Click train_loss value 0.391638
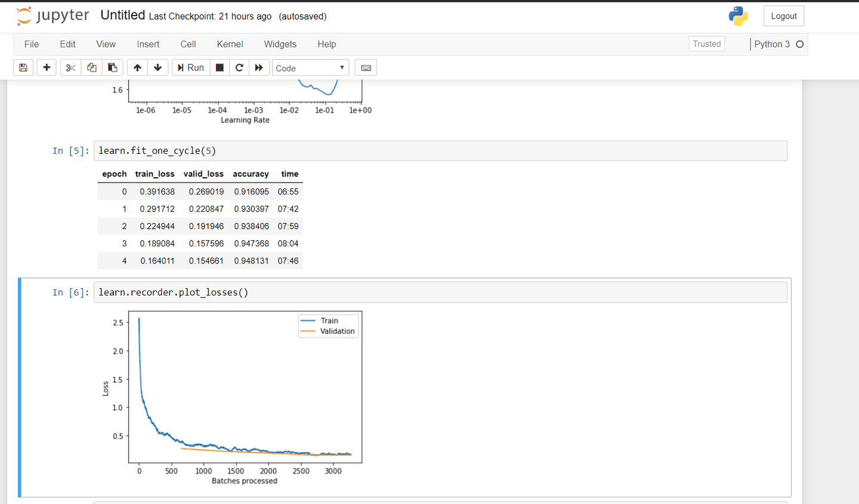 pos(157,191)
